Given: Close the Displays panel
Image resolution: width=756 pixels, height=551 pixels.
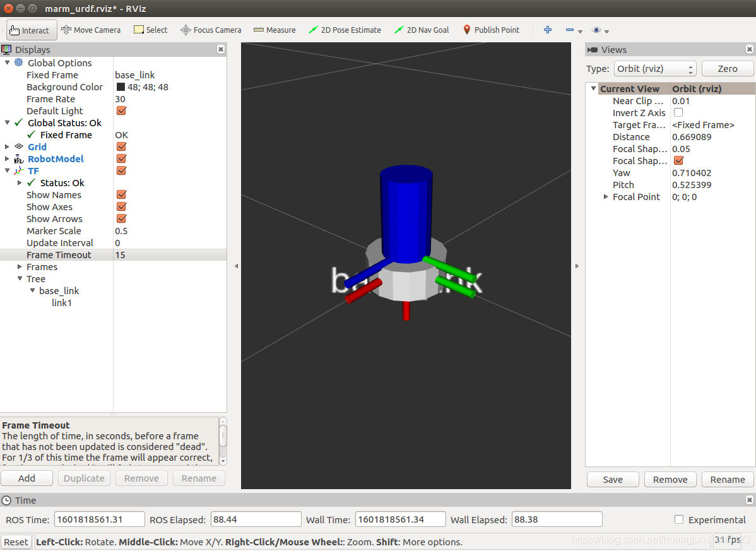Looking at the screenshot, I should [220, 49].
